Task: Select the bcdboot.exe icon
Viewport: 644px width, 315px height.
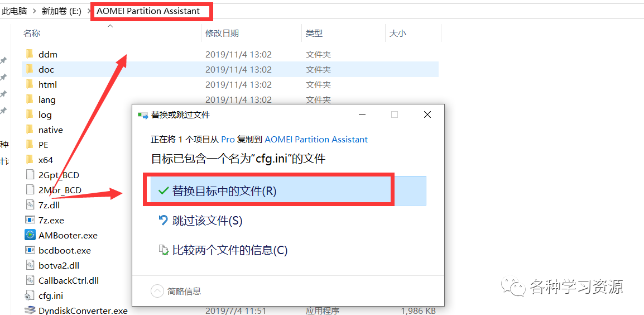Action: pos(30,250)
